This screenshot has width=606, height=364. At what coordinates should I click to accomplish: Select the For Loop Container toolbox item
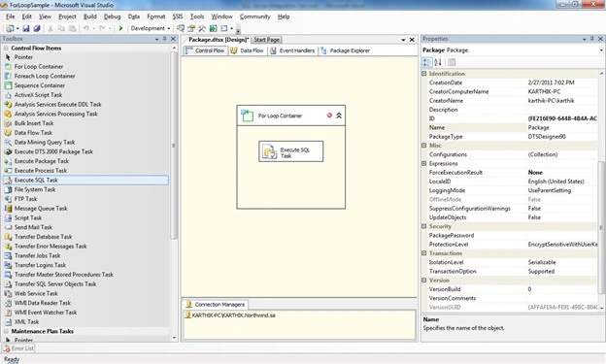click(39, 66)
